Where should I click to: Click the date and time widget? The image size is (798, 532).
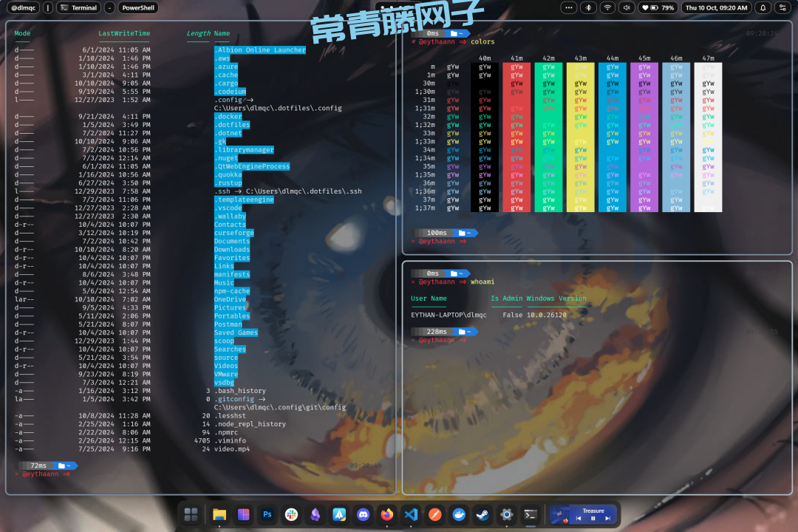(715, 8)
